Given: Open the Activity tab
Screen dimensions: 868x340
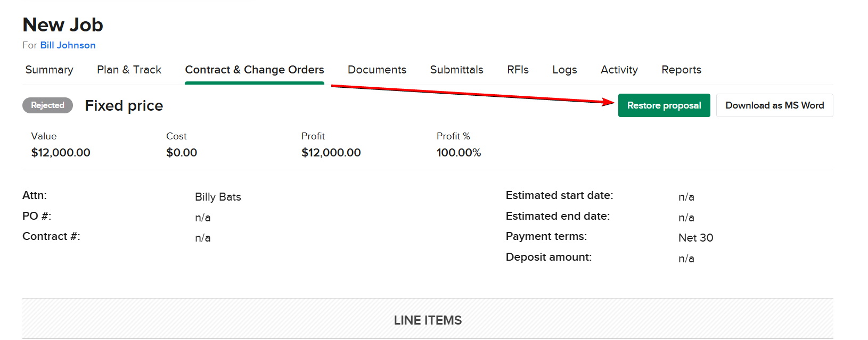Looking at the screenshot, I should [x=619, y=70].
